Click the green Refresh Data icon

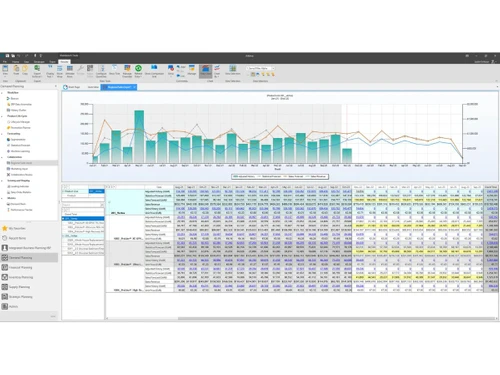138,71
